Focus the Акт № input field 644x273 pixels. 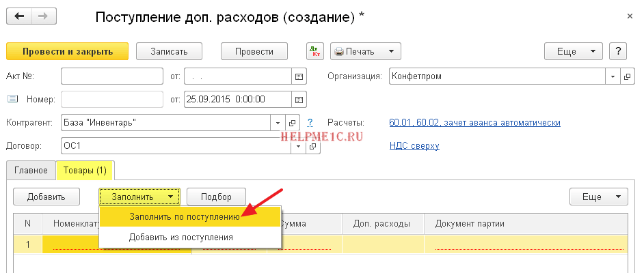pyautogui.click(x=112, y=76)
